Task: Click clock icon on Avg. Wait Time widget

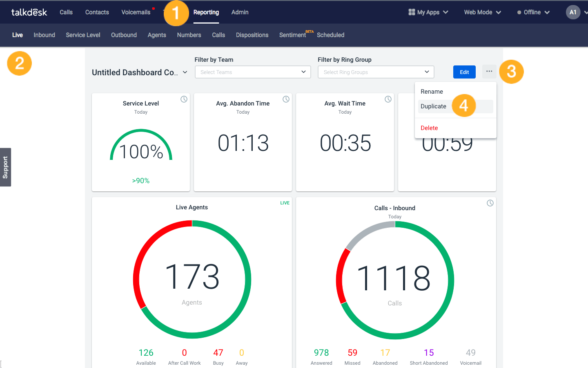Action: pos(388,99)
